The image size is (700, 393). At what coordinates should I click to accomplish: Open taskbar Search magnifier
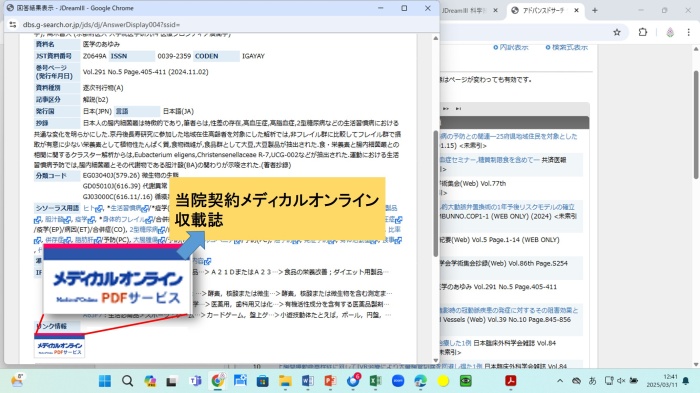[128, 381]
